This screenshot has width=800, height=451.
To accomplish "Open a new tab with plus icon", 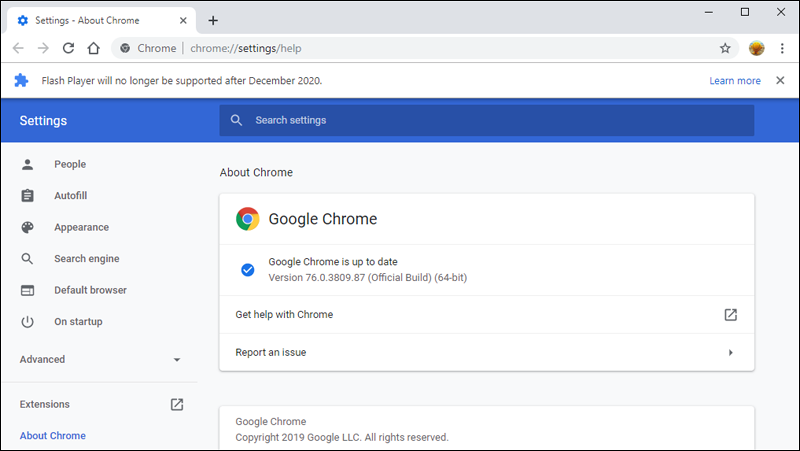I will click(213, 20).
